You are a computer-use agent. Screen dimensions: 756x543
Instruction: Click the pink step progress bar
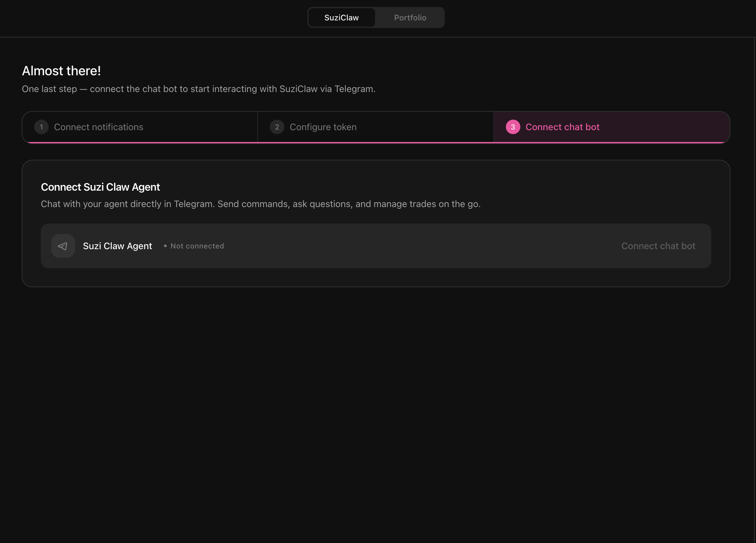(x=376, y=142)
